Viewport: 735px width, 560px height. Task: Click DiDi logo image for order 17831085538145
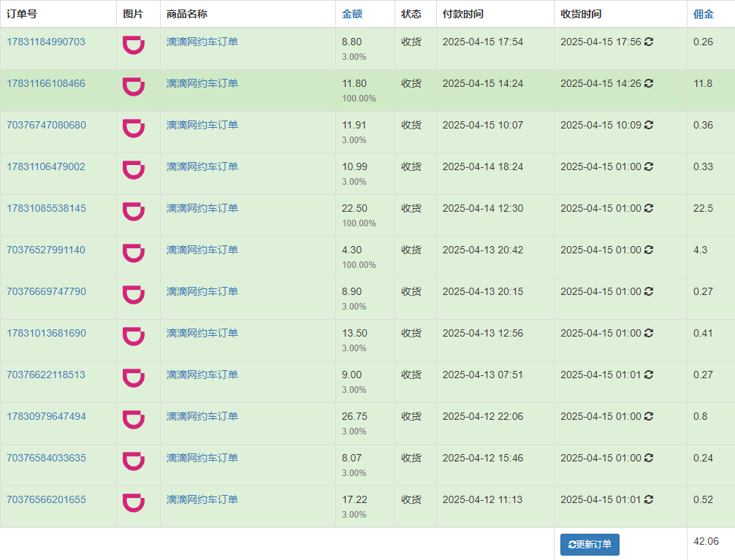(134, 211)
